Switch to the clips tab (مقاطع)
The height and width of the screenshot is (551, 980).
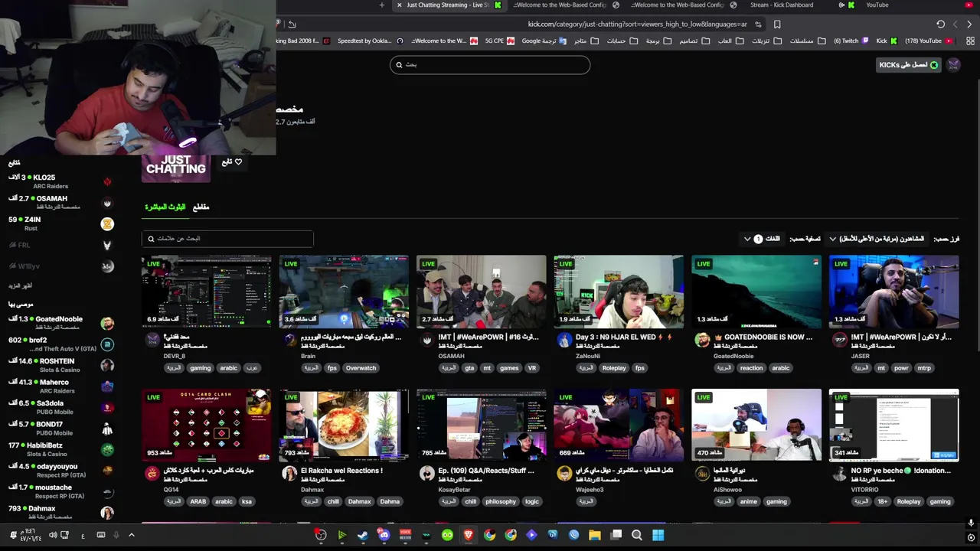click(x=201, y=207)
